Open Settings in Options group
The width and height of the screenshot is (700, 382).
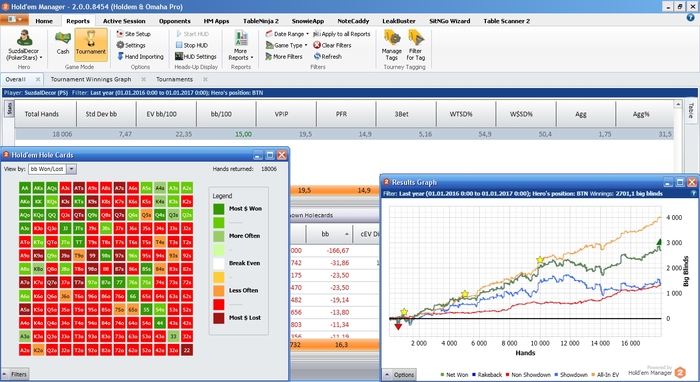click(131, 45)
